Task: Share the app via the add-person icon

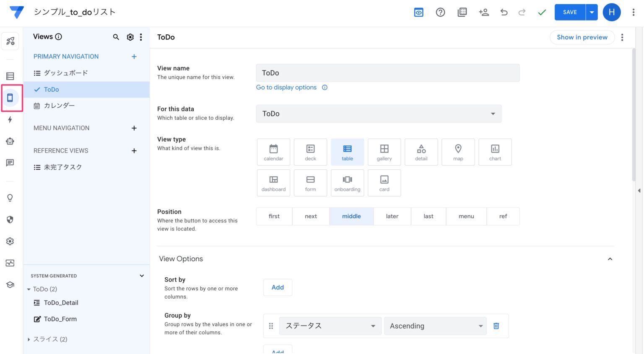Action: click(x=484, y=12)
